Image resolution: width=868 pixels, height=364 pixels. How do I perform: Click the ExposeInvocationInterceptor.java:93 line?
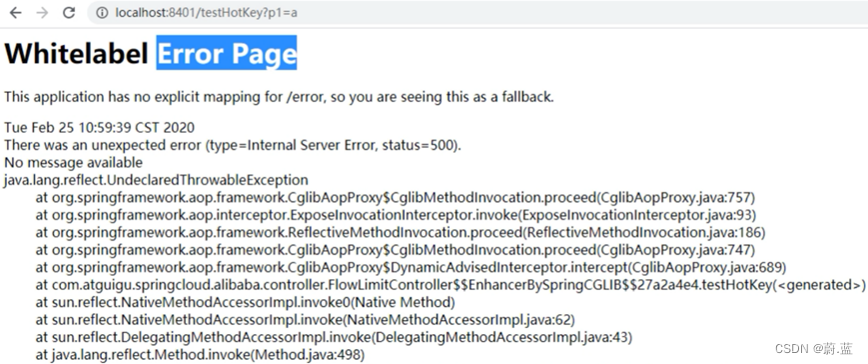[397, 215]
